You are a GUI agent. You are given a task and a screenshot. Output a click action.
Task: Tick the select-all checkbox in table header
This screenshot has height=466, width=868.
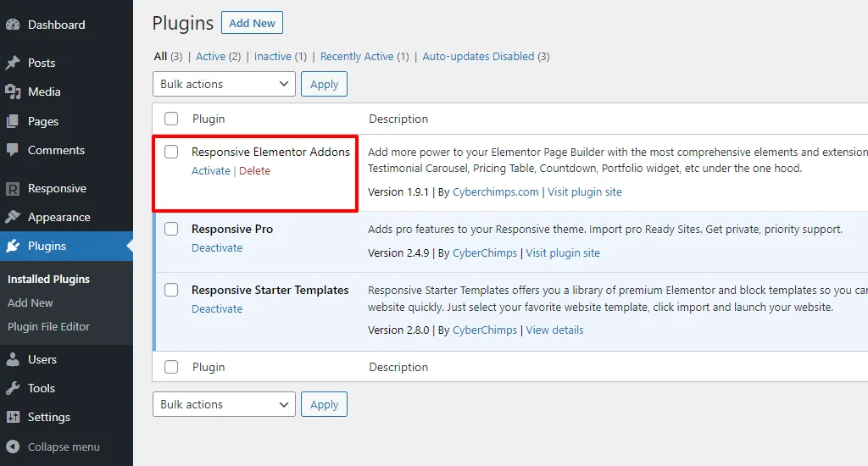pyautogui.click(x=171, y=119)
